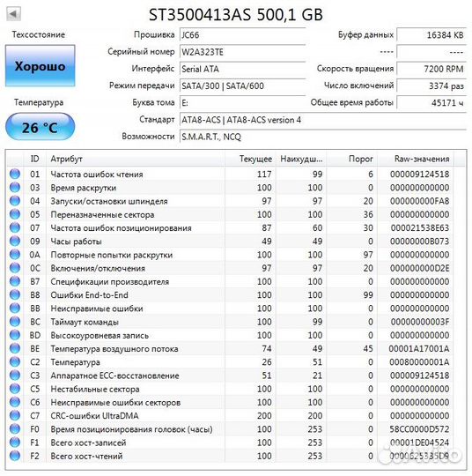This screenshot has height=476, width=472.
Task: Click the Порог column header
Action: [352, 159]
